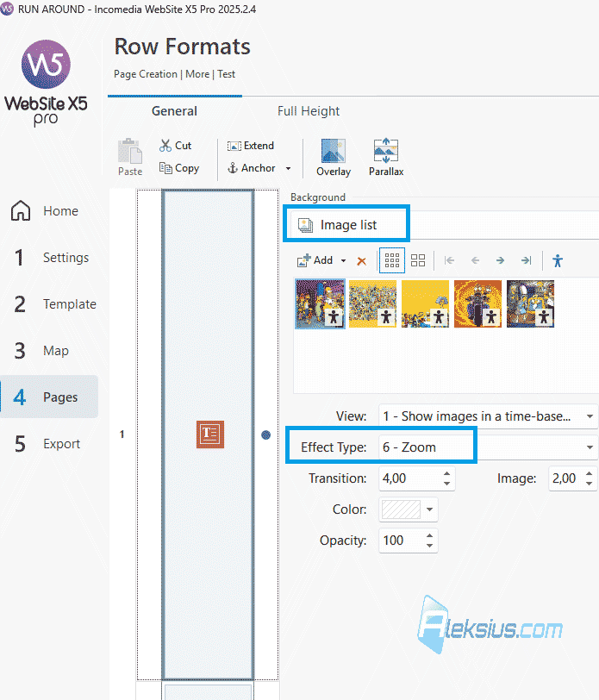Screen dimensions: 599x700
Task: Select the fourth orange motorcycle thumbnail
Action: [478, 304]
